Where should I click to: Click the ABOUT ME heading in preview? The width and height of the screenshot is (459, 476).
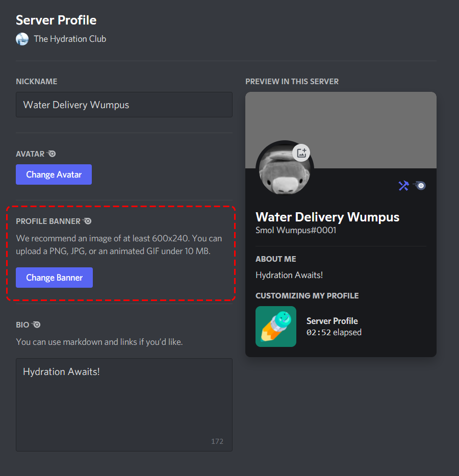(276, 259)
